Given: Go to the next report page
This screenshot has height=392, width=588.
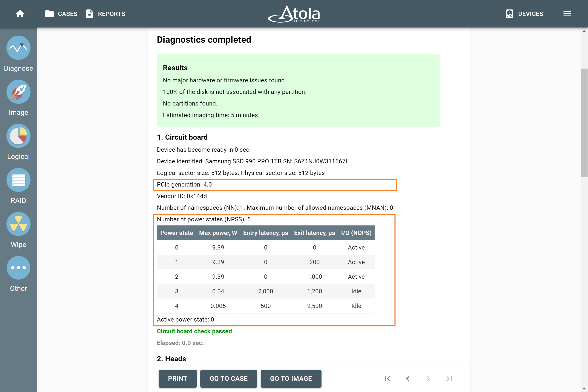Looking at the screenshot, I should 429,378.
